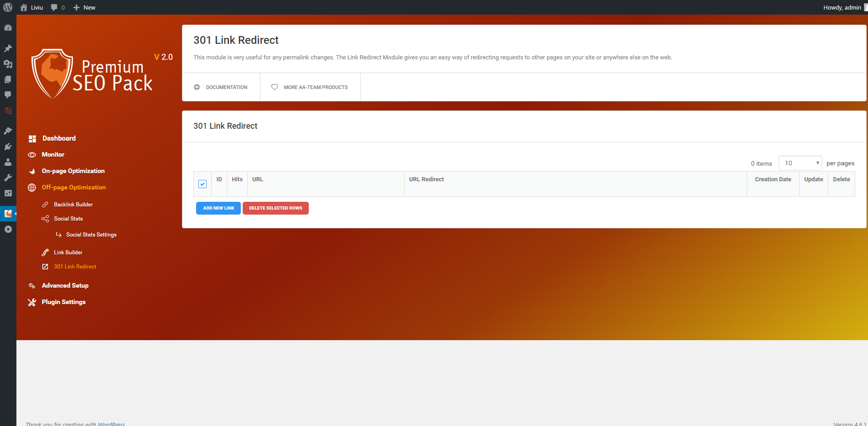Open the red globe search icon in sidebar
Screen dimensions: 868x426
click(8, 110)
